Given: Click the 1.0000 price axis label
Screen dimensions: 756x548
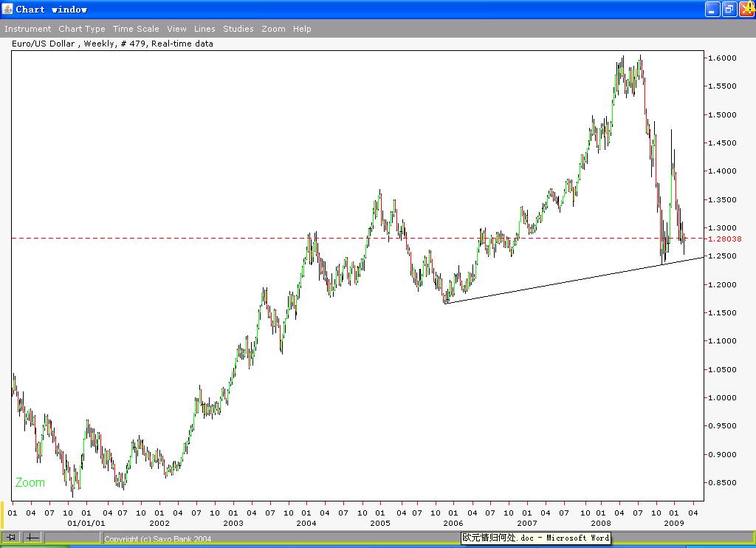Looking at the screenshot, I should tap(722, 398).
